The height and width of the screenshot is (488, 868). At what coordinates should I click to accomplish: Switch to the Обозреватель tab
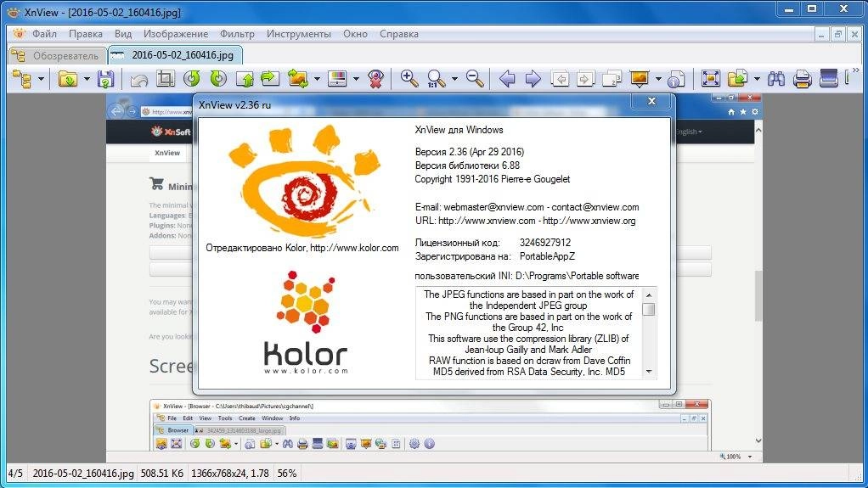[x=57, y=55]
